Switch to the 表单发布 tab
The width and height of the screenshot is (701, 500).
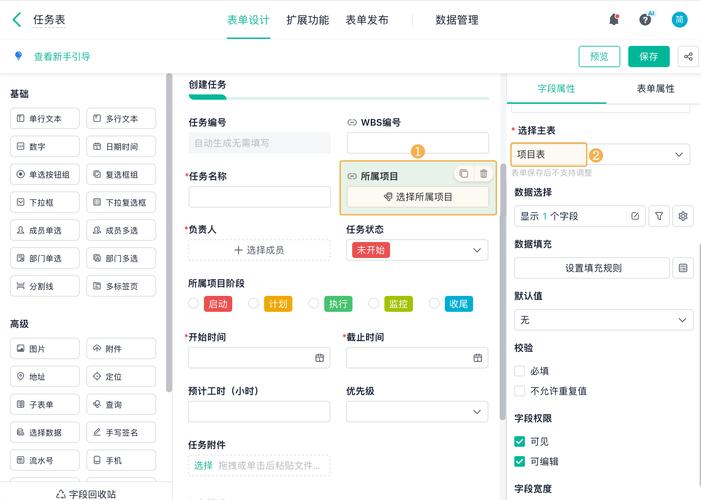367,20
